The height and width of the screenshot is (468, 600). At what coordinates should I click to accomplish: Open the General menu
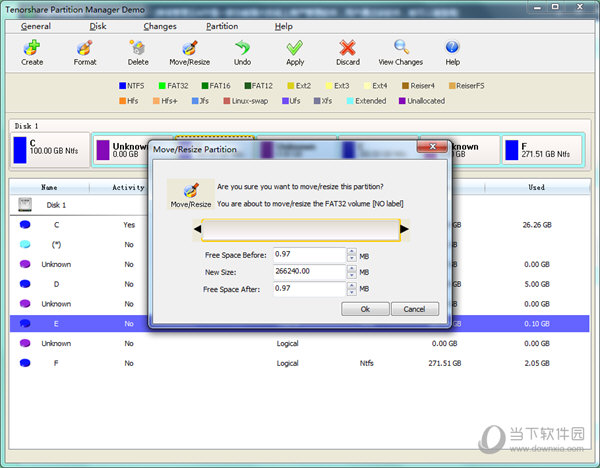pos(36,26)
